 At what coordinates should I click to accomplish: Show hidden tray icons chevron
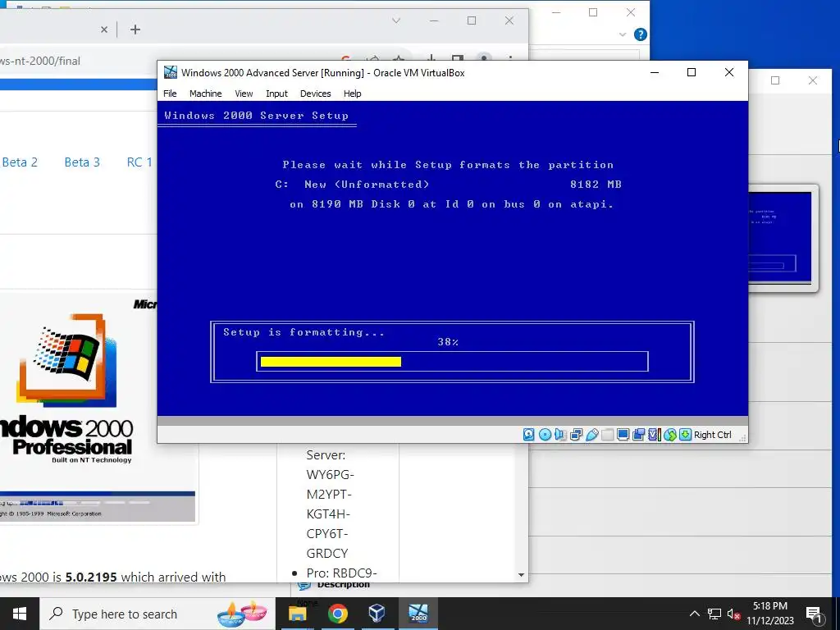(694, 614)
